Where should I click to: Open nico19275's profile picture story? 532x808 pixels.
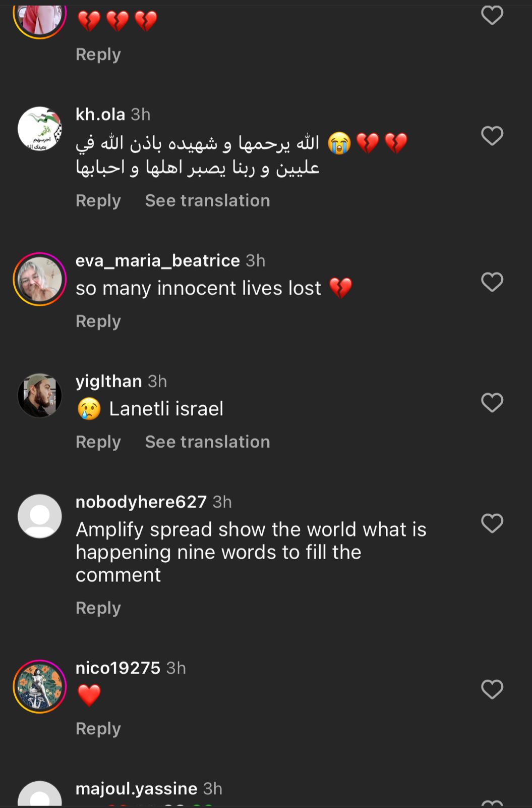click(x=40, y=686)
